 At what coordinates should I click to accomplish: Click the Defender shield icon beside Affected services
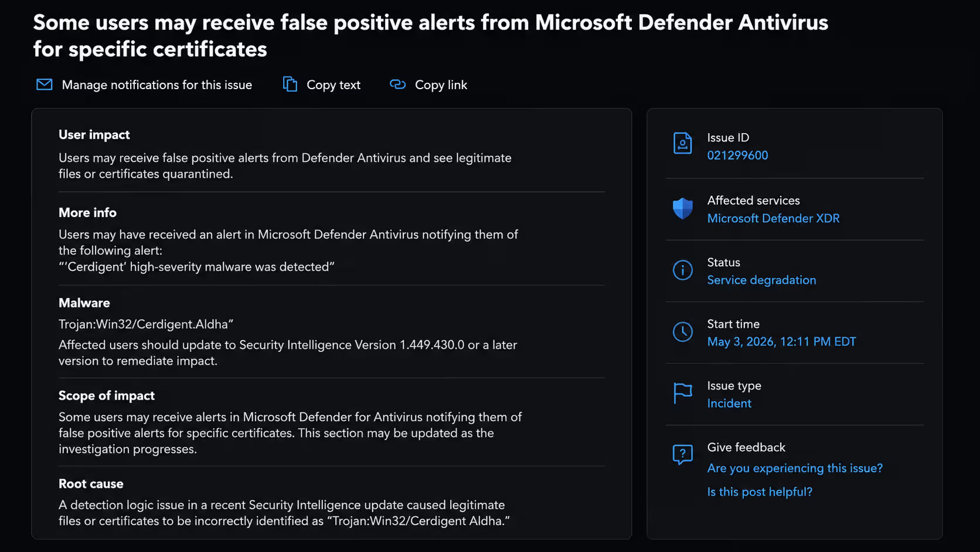tap(683, 208)
